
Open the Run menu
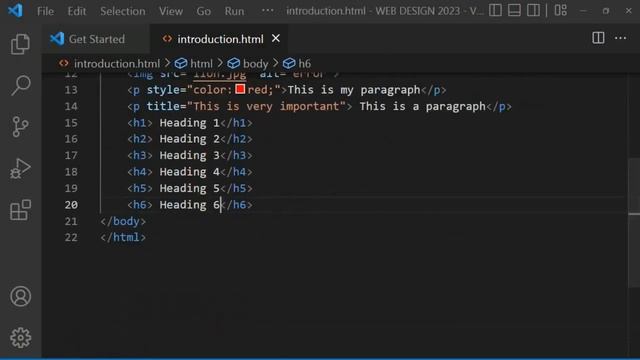[x=234, y=11]
